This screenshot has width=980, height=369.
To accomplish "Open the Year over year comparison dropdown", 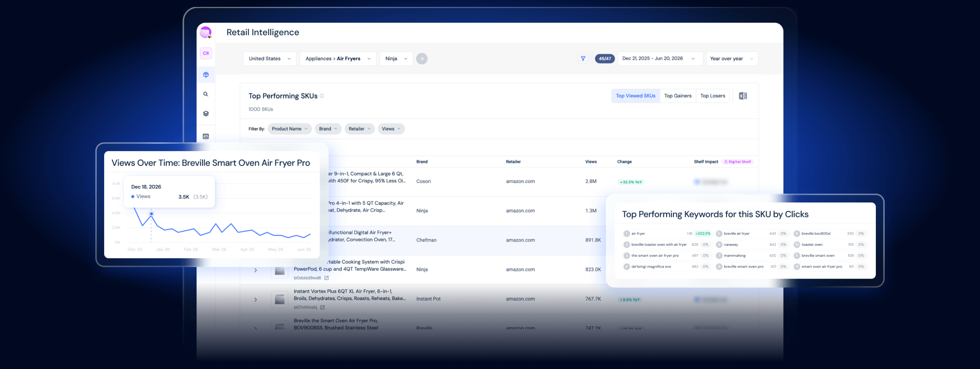I will 732,59.
